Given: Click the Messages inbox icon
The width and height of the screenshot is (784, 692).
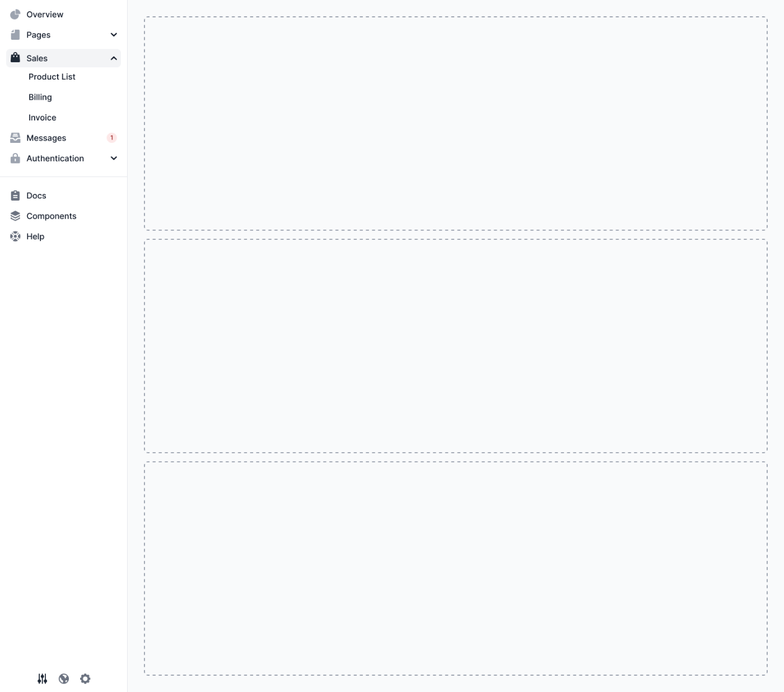Looking at the screenshot, I should pos(15,138).
